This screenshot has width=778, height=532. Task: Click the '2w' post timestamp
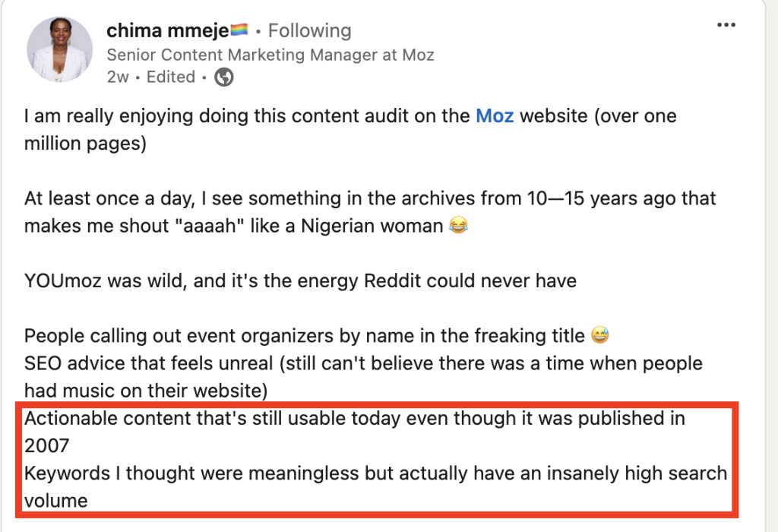pos(118,77)
